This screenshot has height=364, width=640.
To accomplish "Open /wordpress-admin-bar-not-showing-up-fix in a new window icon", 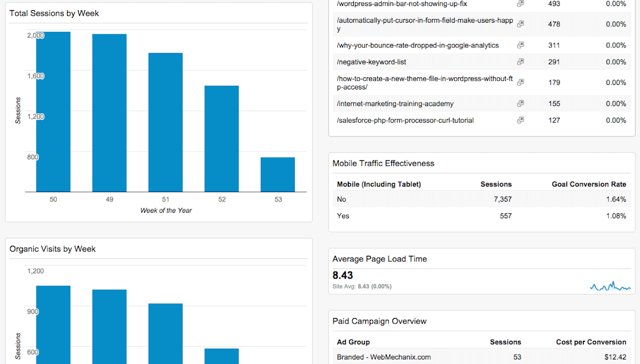I will tap(520, 4).
